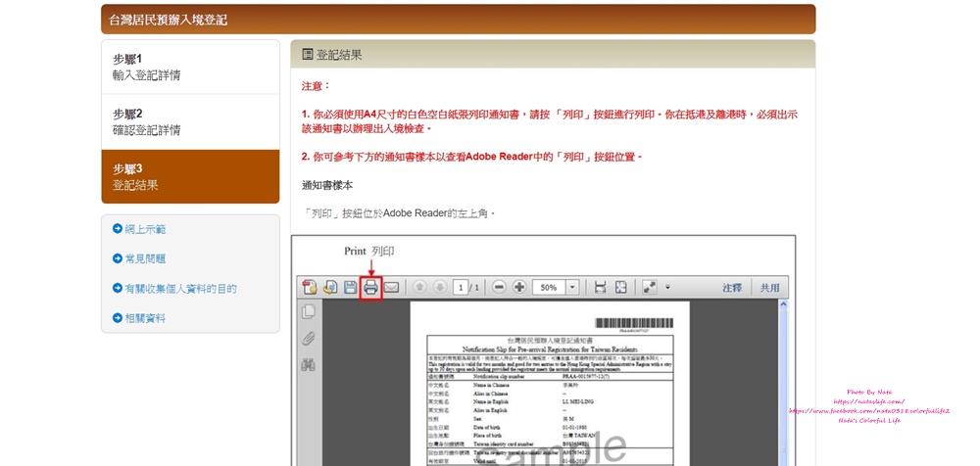Open 有關收集個人資料的目的 link
The width and height of the screenshot is (980, 466).
(180, 289)
